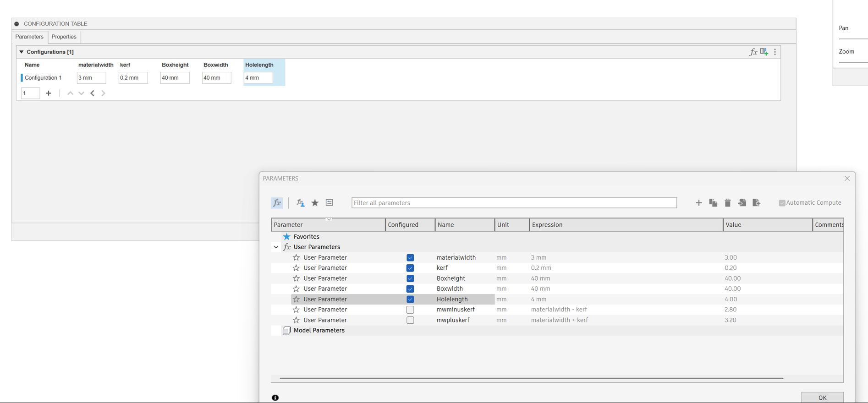This screenshot has width=868, height=403.
Task: Favorite the mwminuskerf parameter star
Action: click(296, 310)
